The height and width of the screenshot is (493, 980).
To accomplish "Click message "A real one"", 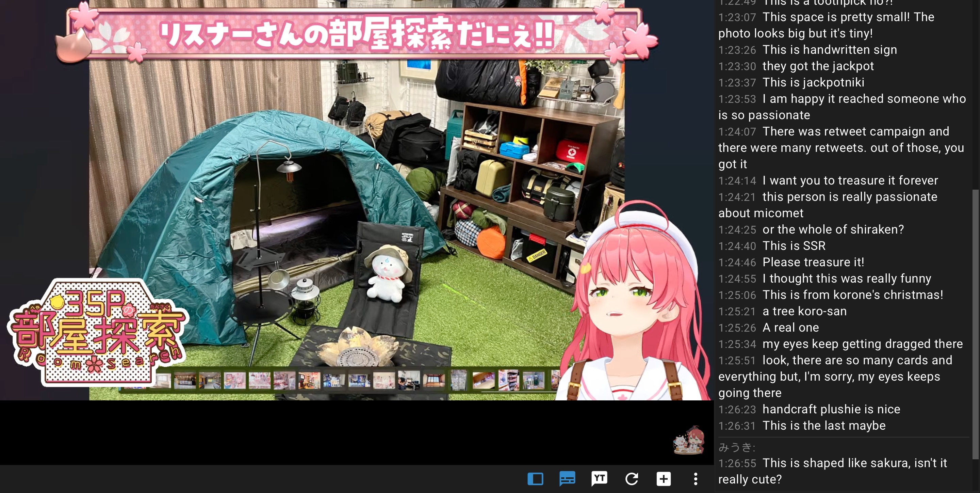I will pos(790,328).
